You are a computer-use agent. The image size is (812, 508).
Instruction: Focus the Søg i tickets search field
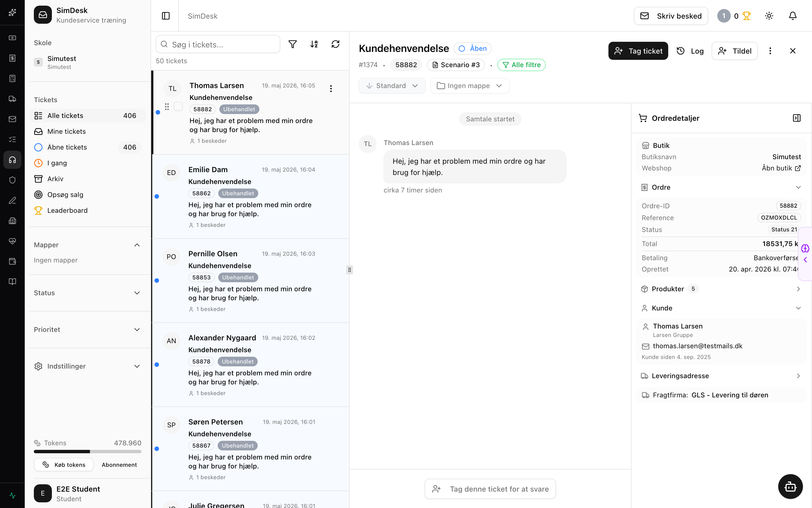point(218,44)
